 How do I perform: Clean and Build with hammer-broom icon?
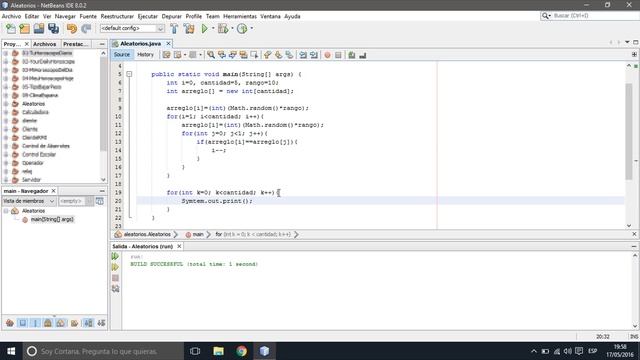[x=189, y=29]
